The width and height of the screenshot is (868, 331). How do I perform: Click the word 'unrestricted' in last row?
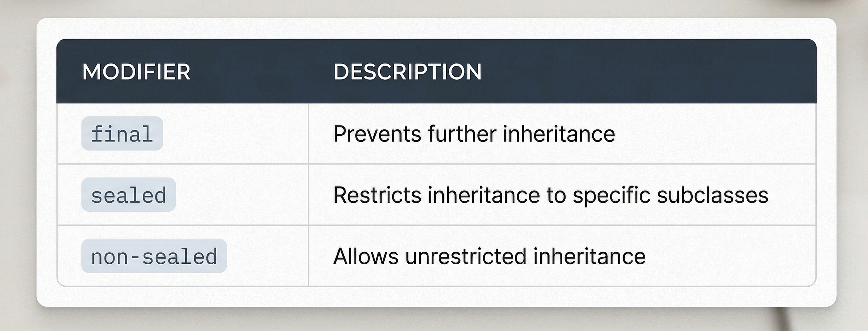pos(466,256)
